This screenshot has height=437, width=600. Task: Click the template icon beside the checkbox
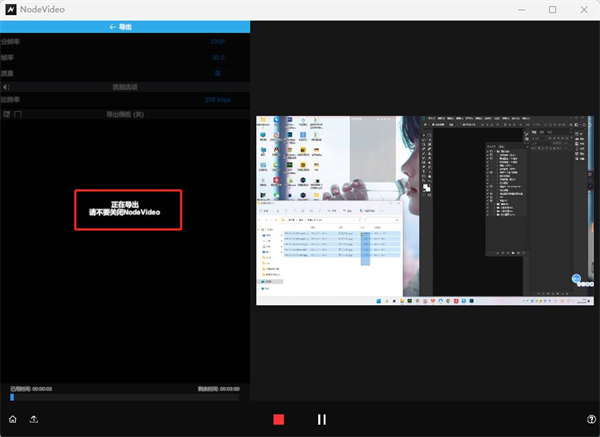click(x=7, y=115)
